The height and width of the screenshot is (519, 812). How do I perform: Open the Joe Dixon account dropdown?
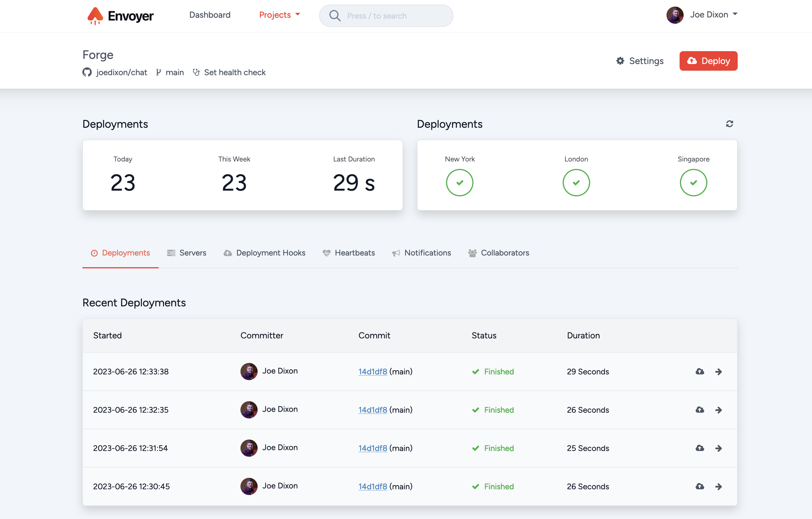click(x=713, y=15)
